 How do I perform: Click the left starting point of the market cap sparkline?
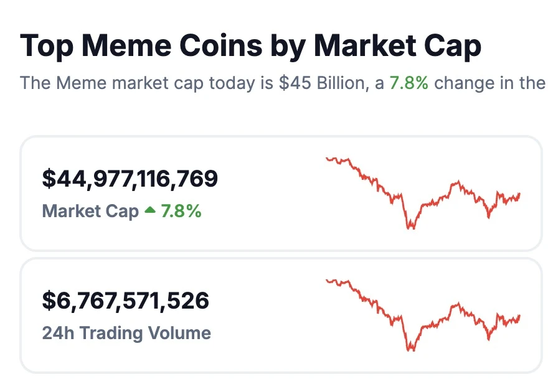(328, 159)
